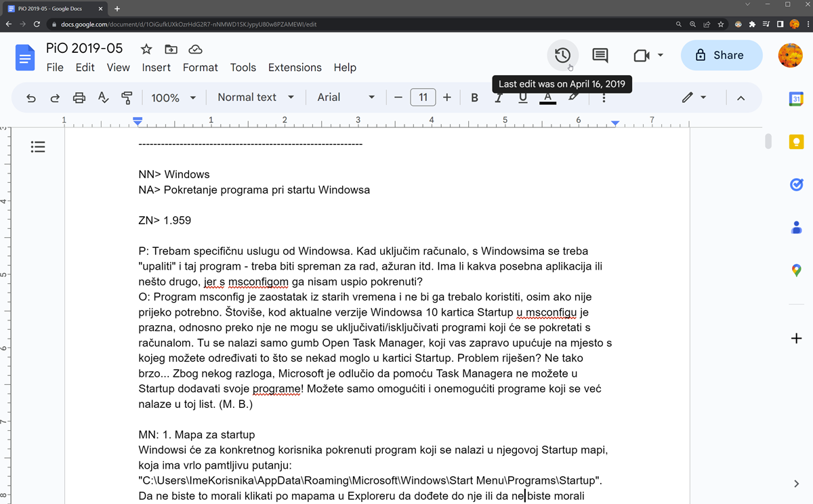The width and height of the screenshot is (813, 504).
Task: Reload the current page
Action: coord(38,24)
